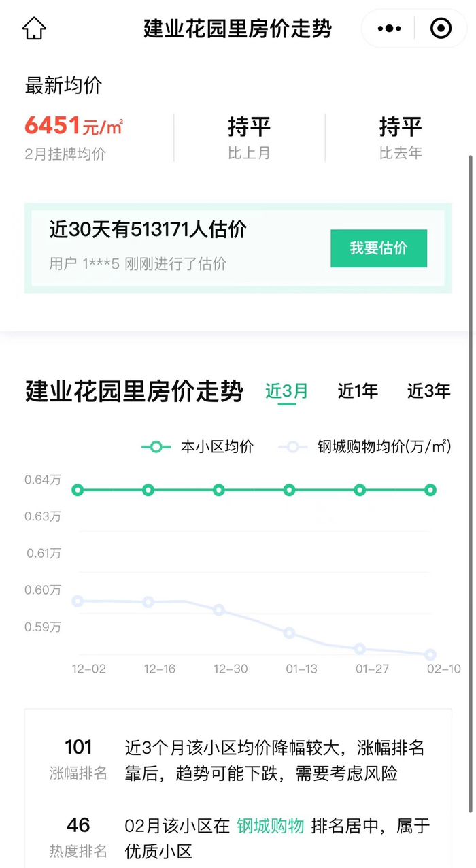Click the 2月挂牌均价 label
Screen dimensions: 476x868
(65, 154)
